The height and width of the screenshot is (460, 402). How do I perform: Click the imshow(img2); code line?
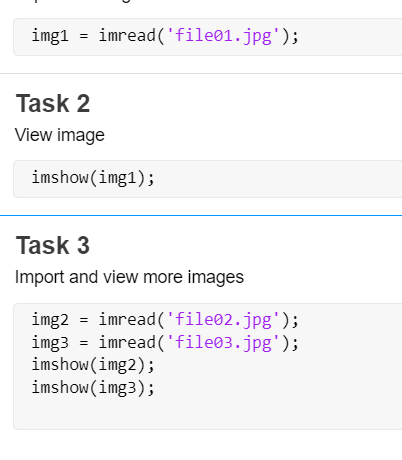[93, 365]
